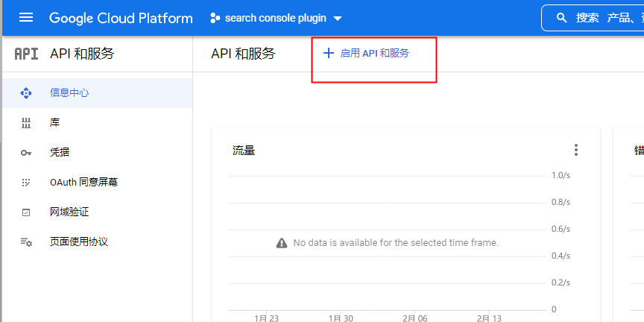This screenshot has width=644, height=322.
Task: Click the 2月 13 date label
Action: [489, 318]
